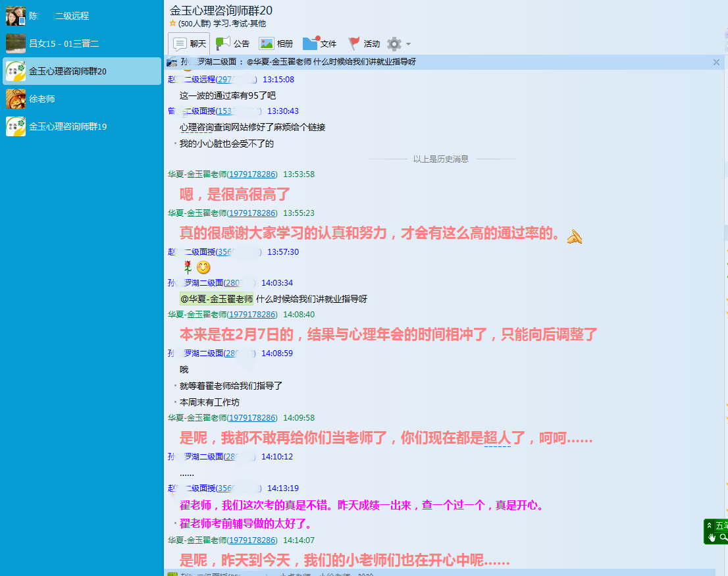The image size is (728, 576).
Task: Click the magnifier icon on the input method bar
Action: (x=723, y=538)
